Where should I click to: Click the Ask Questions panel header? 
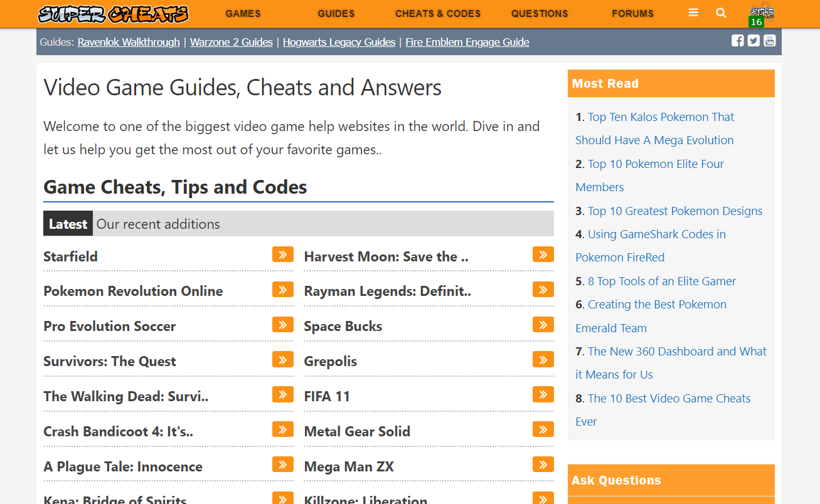(x=671, y=480)
